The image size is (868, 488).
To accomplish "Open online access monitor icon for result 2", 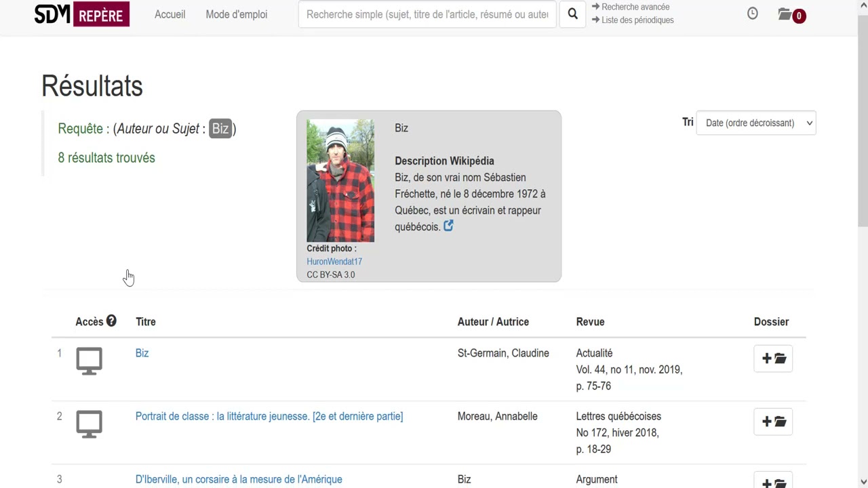I will pos(89,424).
